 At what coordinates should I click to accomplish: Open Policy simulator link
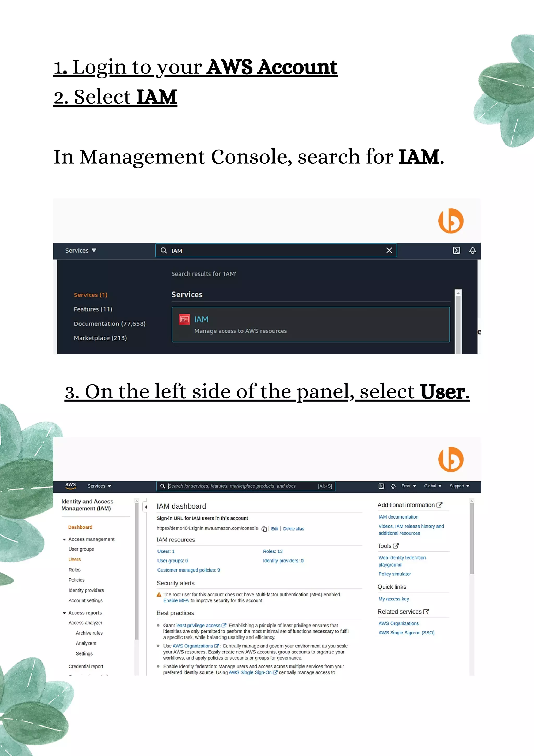395,574
